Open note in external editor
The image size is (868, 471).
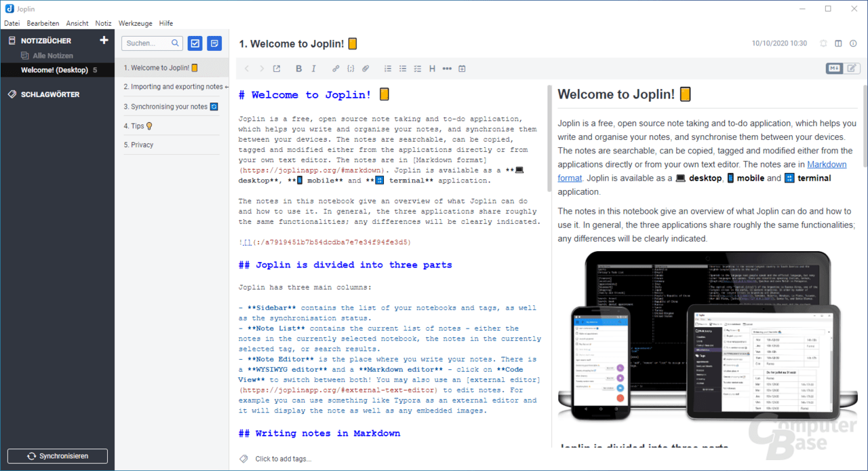click(x=277, y=69)
